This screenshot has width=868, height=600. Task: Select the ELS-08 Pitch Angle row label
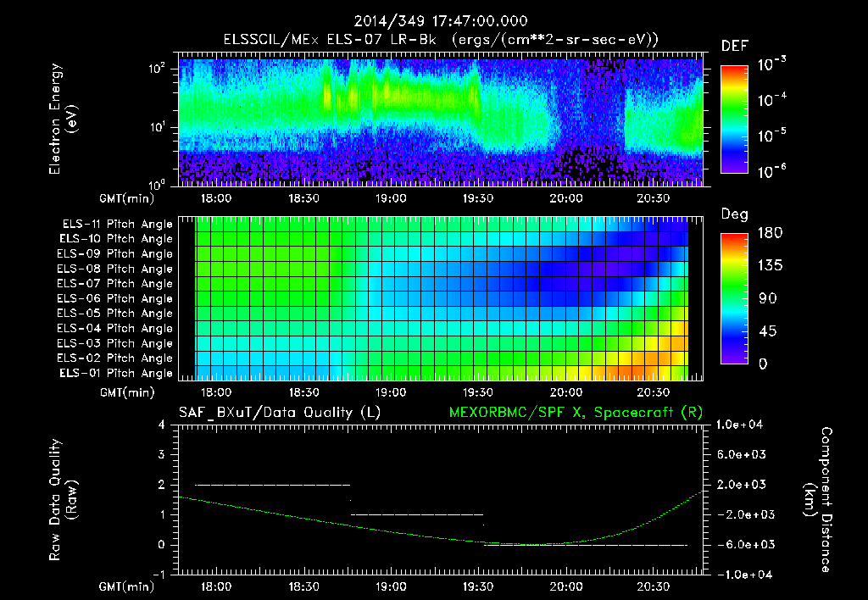[x=115, y=269]
